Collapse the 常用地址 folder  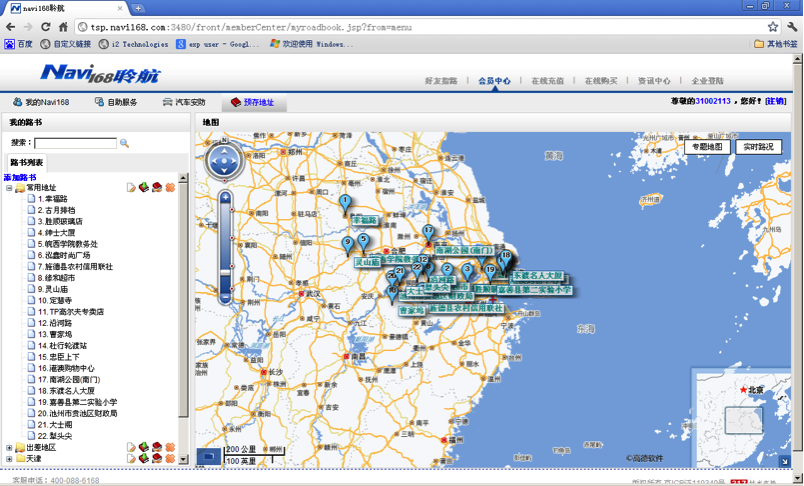point(9,188)
